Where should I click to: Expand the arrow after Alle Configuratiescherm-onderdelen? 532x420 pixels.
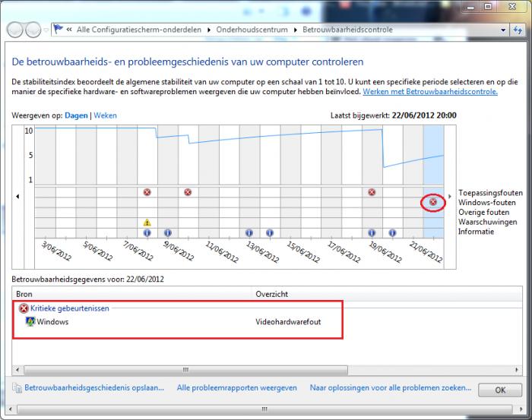(209, 30)
